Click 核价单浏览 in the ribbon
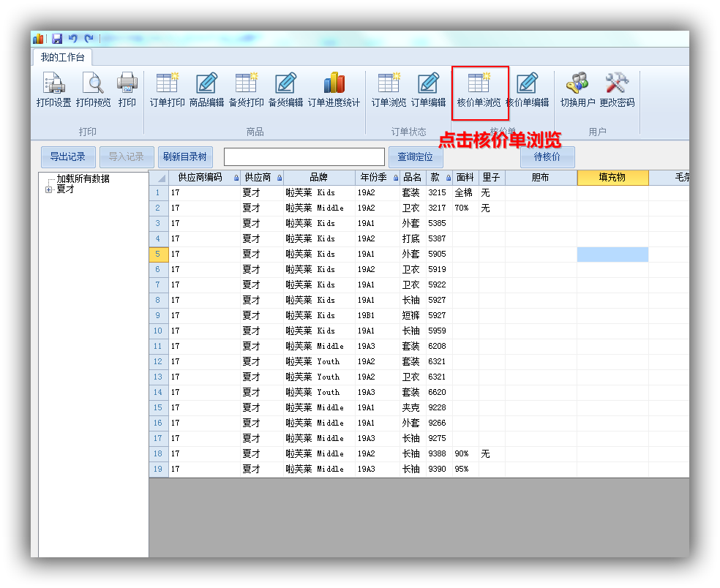 click(479, 90)
